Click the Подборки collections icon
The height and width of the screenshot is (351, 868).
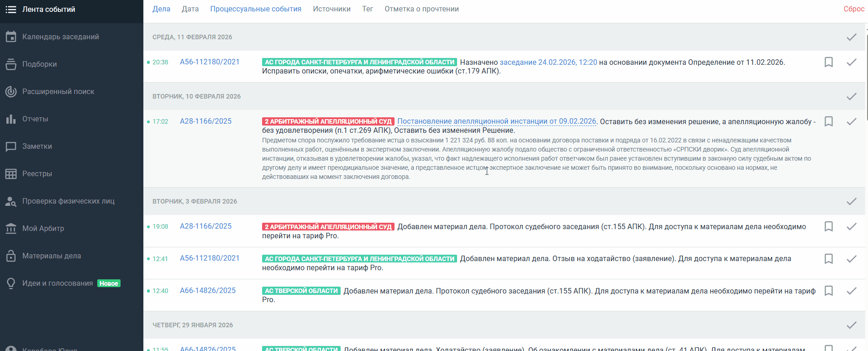pyautogui.click(x=11, y=64)
